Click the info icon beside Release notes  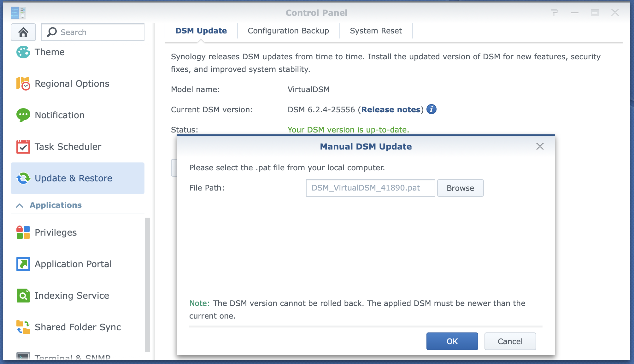431,109
